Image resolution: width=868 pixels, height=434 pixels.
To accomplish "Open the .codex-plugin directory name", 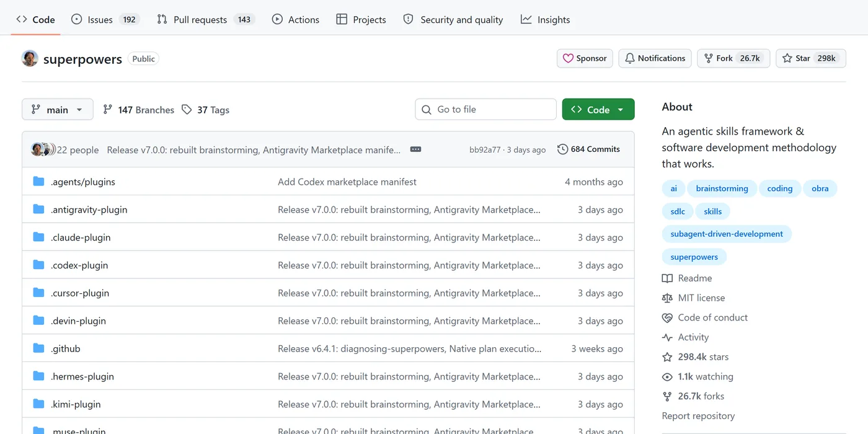I will 79,265.
